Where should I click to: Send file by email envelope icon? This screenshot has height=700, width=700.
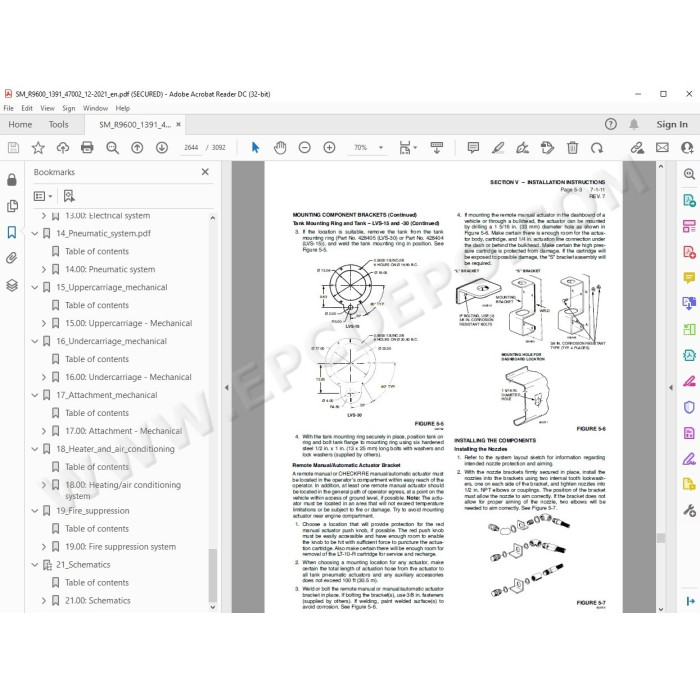[x=662, y=147]
